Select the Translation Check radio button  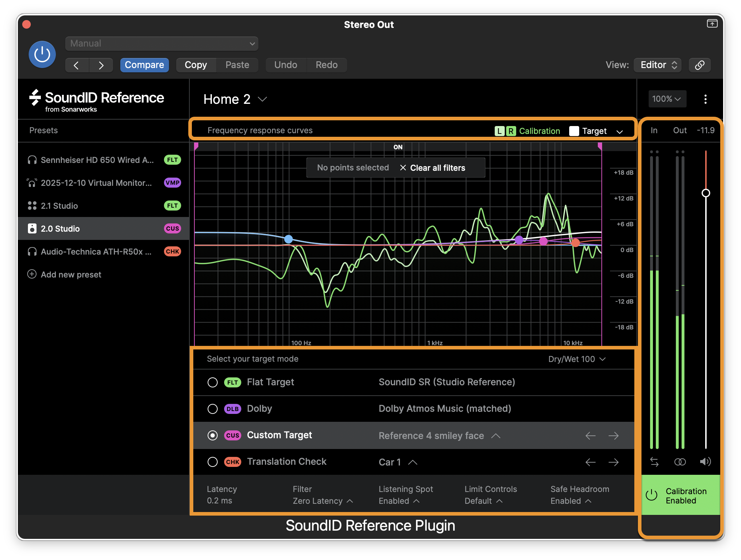click(x=213, y=462)
